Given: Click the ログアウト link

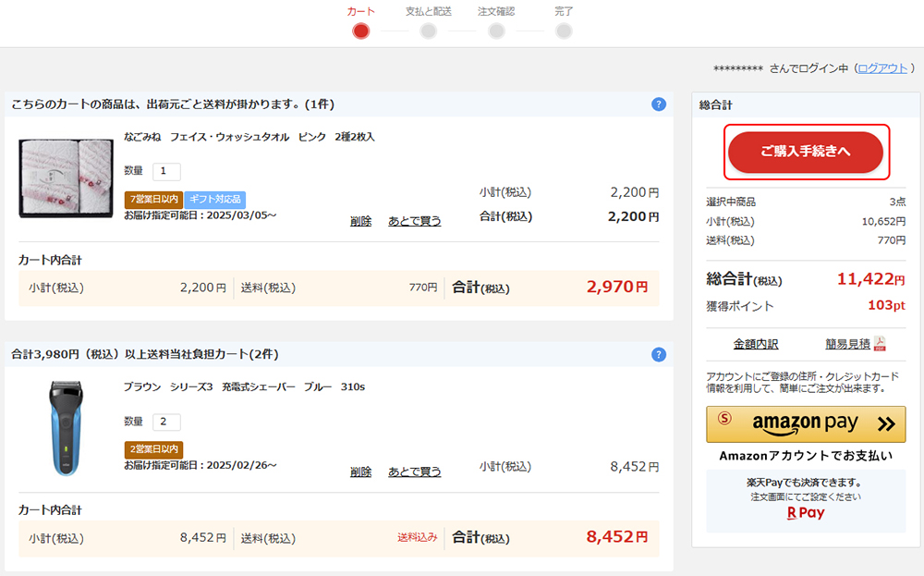Looking at the screenshot, I should coord(882,68).
